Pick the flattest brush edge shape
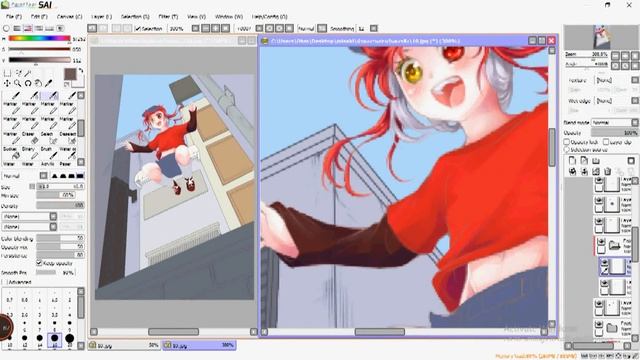The height and width of the screenshot is (360, 640). 80,176
